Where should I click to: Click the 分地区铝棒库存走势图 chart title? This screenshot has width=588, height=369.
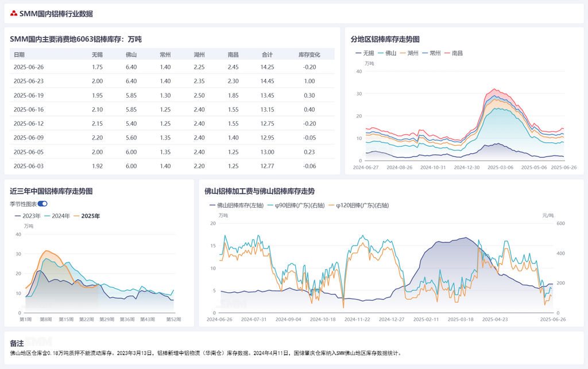coord(385,40)
